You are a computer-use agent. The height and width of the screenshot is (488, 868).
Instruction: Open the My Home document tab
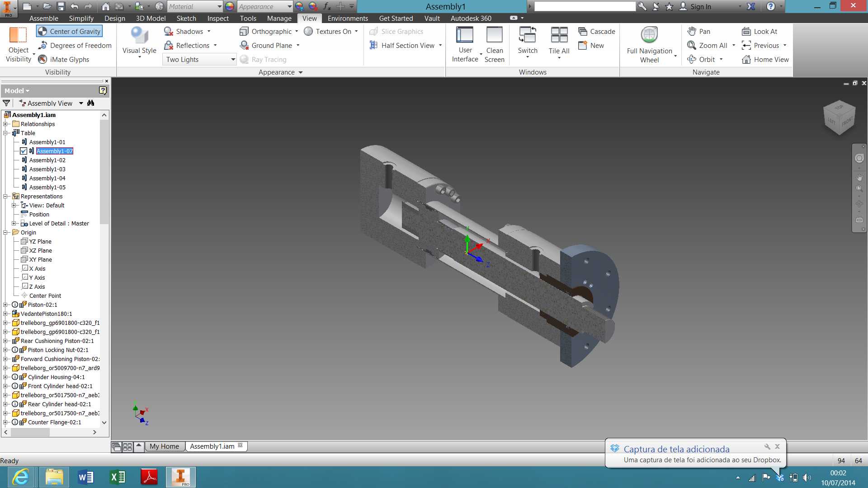164,446
